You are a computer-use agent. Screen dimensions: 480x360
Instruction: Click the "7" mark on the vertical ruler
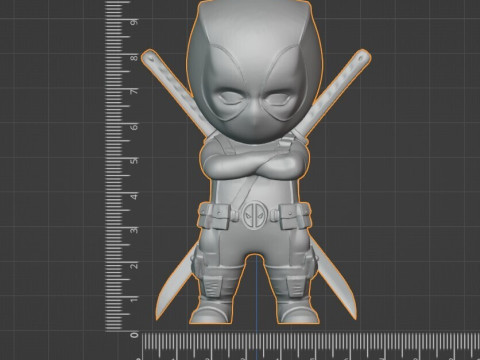pos(134,91)
